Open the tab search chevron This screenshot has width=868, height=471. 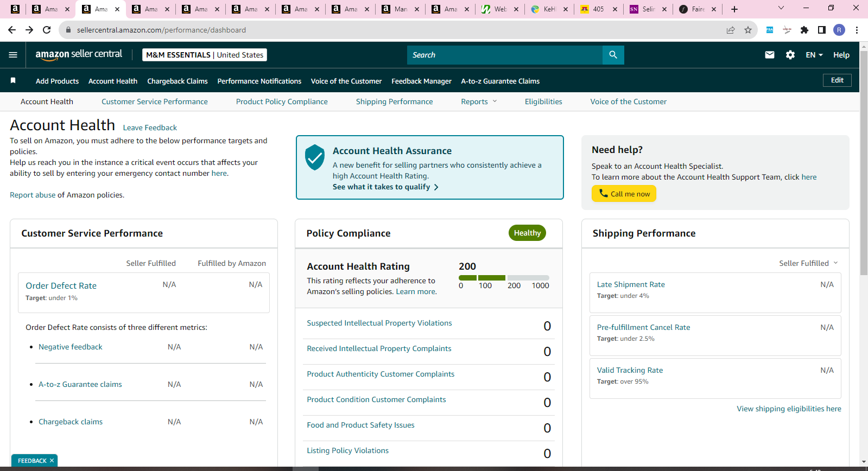pyautogui.click(x=781, y=8)
